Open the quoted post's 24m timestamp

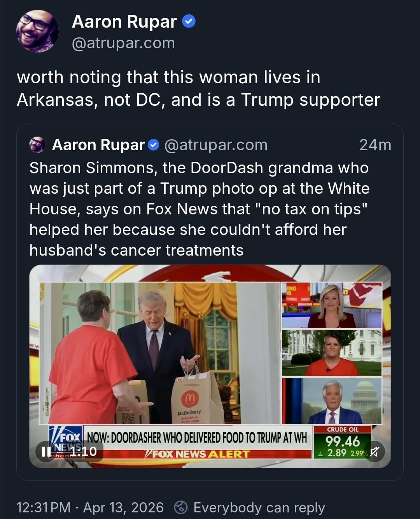click(x=375, y=145)
